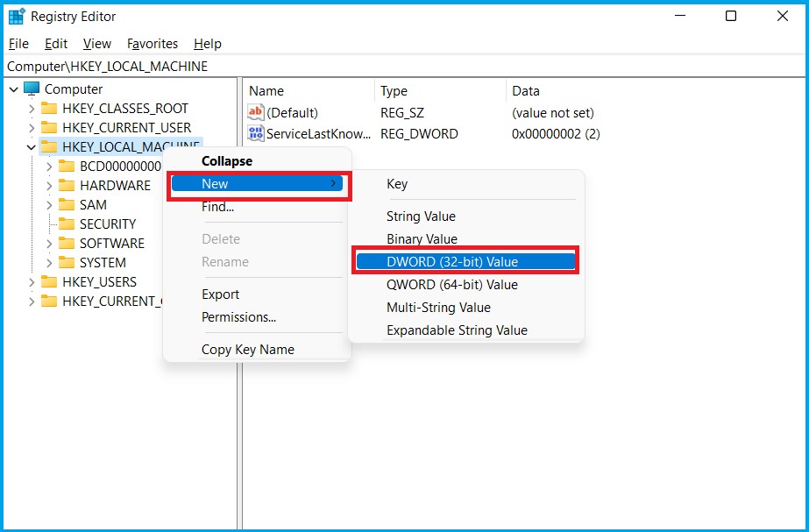Viewport: 809px width, 532px height.
Task: Expand the HKEY_USERS key
Action: coord(32,281)
